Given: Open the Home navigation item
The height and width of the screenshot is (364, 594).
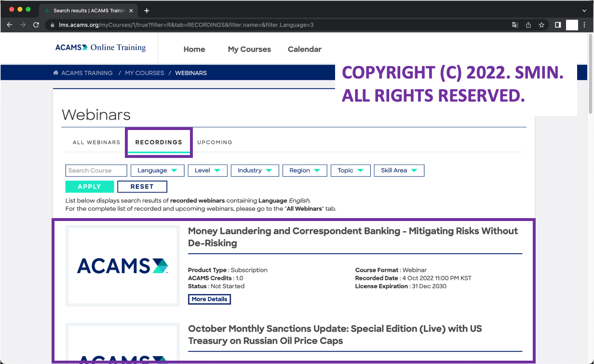Looking at the screenshot, I should click(194, 49).
